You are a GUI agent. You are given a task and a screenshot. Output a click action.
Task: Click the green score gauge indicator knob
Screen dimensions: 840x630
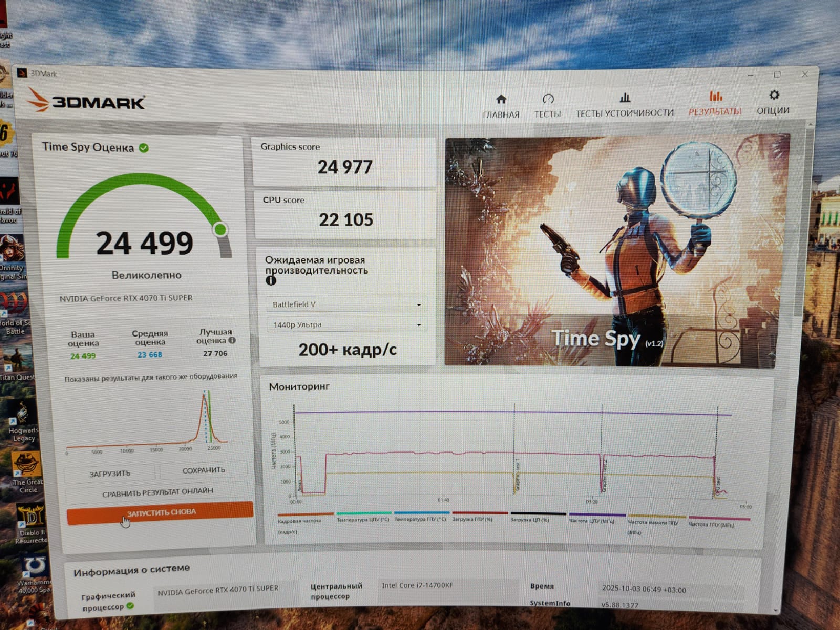point(220,229)
